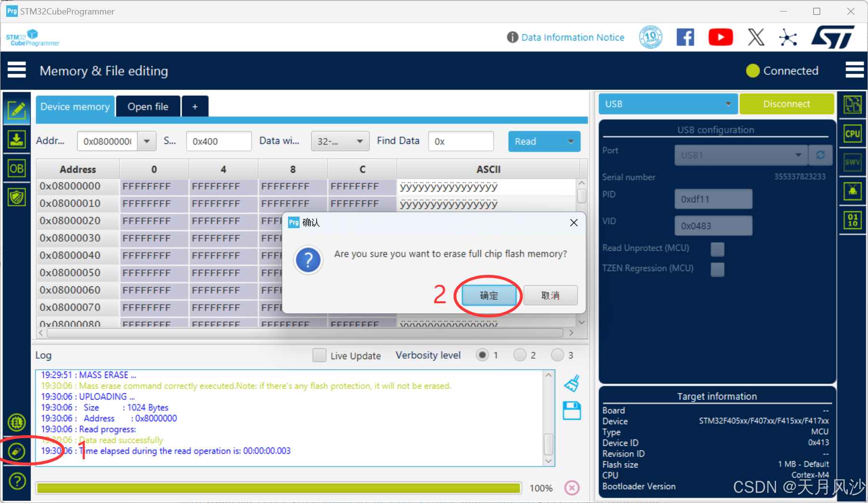This screenshot has width=868, height=503.
Task: Open the MCU security shield icon
Action: pyautogui.click(x=17, y=197)
